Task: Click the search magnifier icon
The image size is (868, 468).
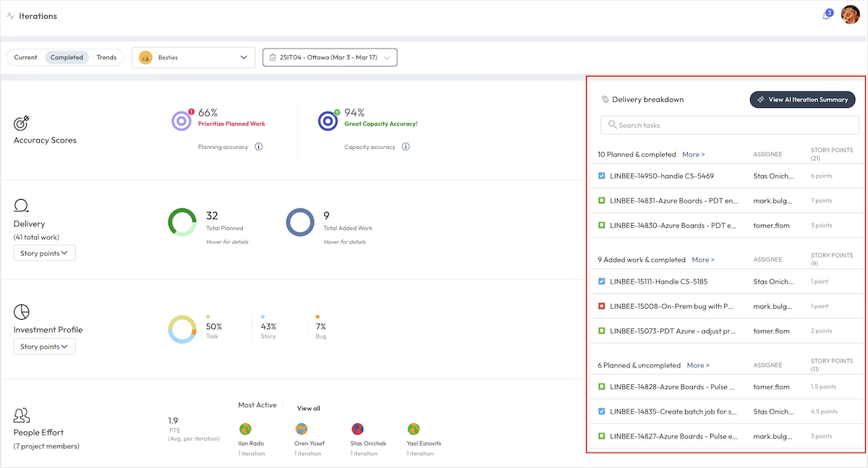Action: 612,125
